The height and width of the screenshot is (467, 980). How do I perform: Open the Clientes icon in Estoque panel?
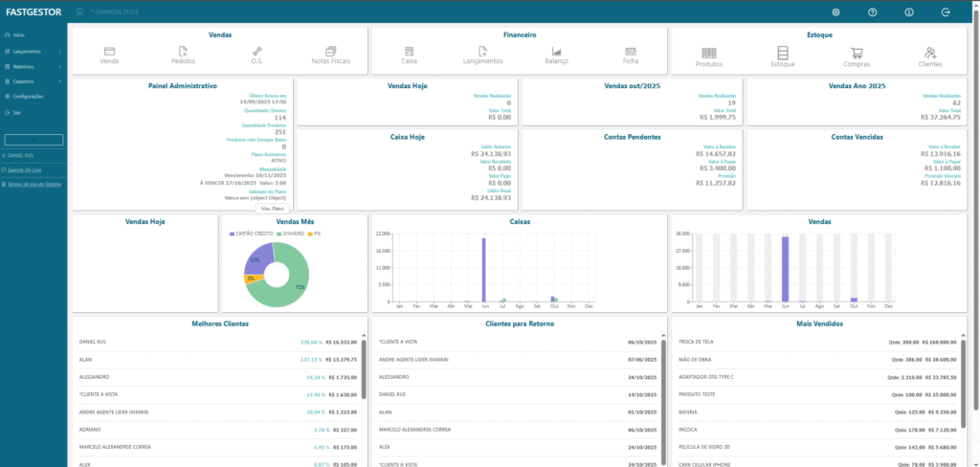[929, 52]
